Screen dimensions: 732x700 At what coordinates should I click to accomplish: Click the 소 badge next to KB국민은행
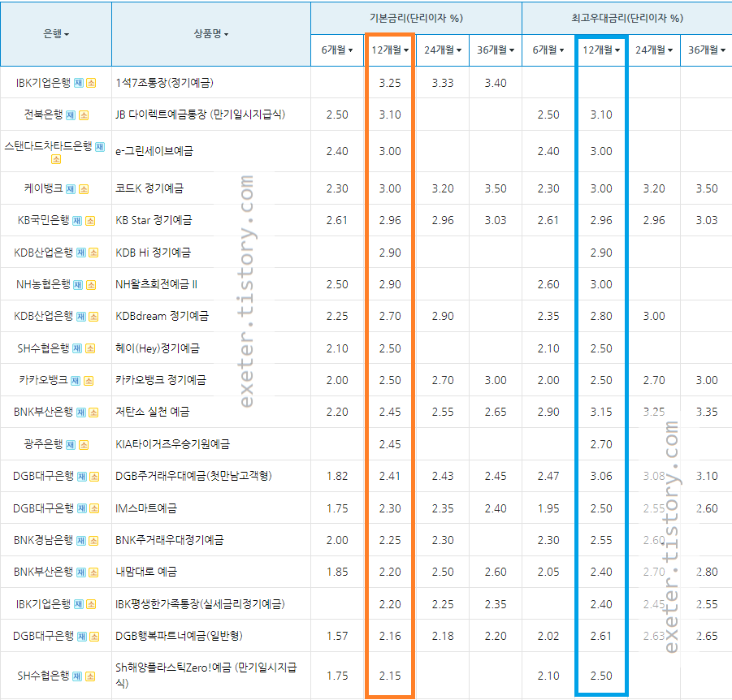[90, 221]
